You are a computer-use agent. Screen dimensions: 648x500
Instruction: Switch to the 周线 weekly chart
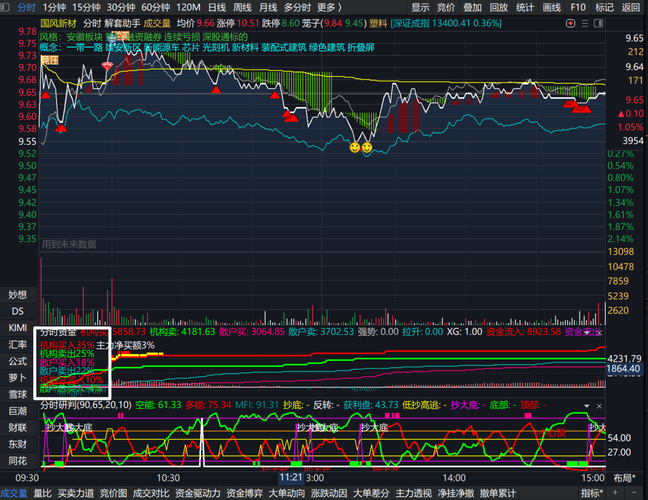[x=242, y=7]
